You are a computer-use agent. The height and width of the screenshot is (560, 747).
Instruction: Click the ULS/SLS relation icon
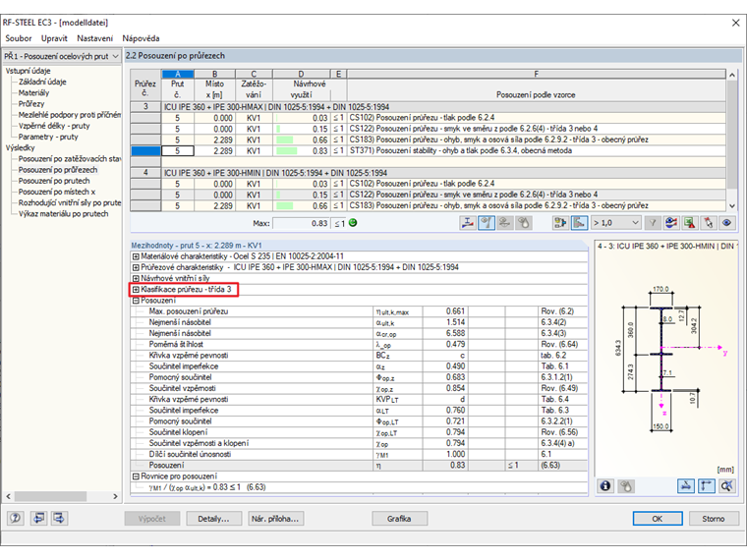coord(560,223)
